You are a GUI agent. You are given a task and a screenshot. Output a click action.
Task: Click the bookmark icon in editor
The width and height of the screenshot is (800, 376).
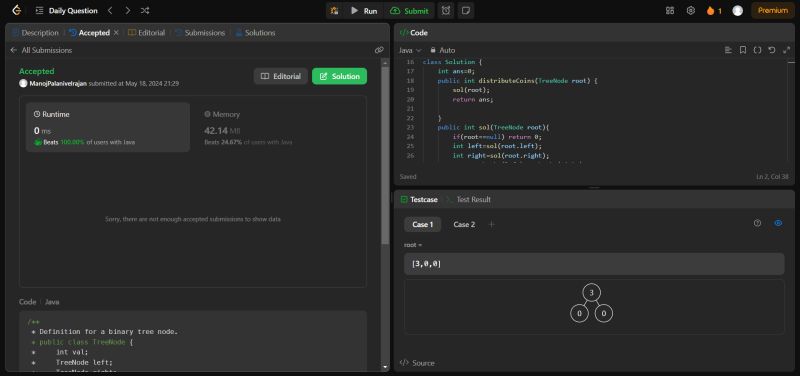pos(743,50)
